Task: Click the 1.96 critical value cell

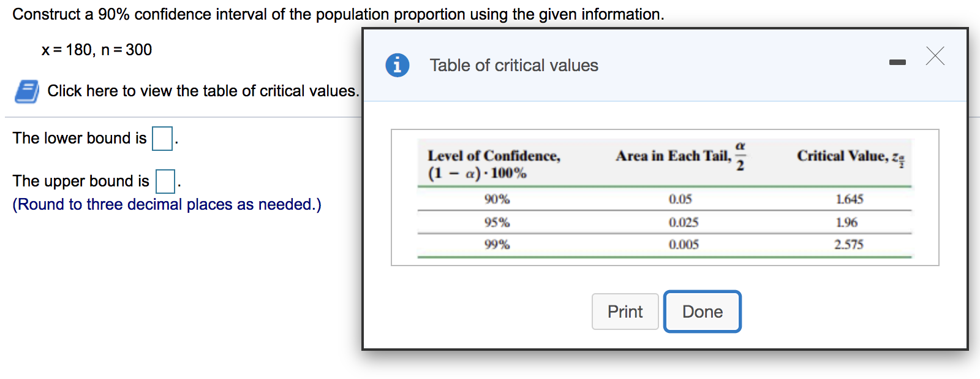Action: (x=846, y=223)
